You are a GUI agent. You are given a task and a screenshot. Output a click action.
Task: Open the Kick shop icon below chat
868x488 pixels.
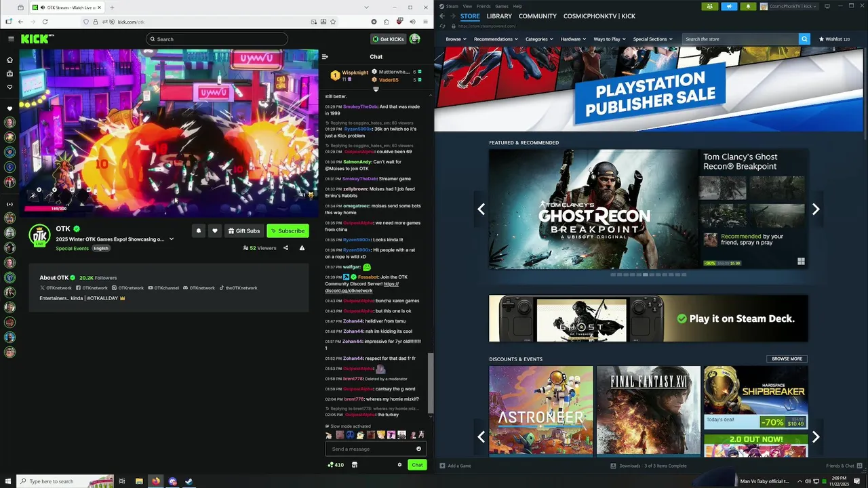coord(355,465)
